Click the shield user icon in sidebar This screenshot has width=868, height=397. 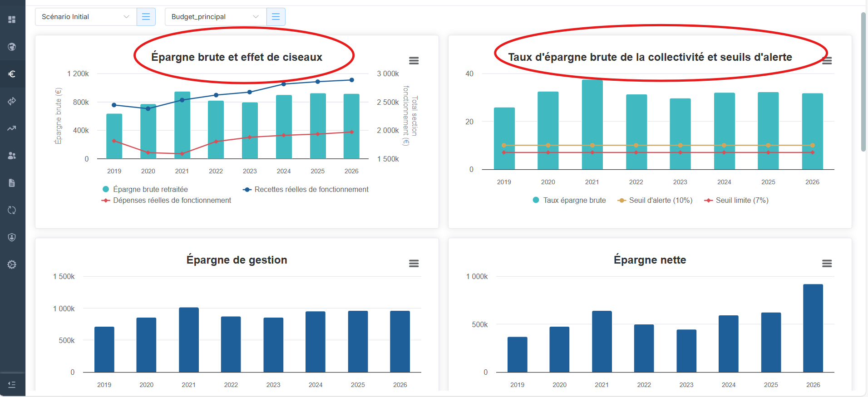pyautogui.click(x=12, y=237)
